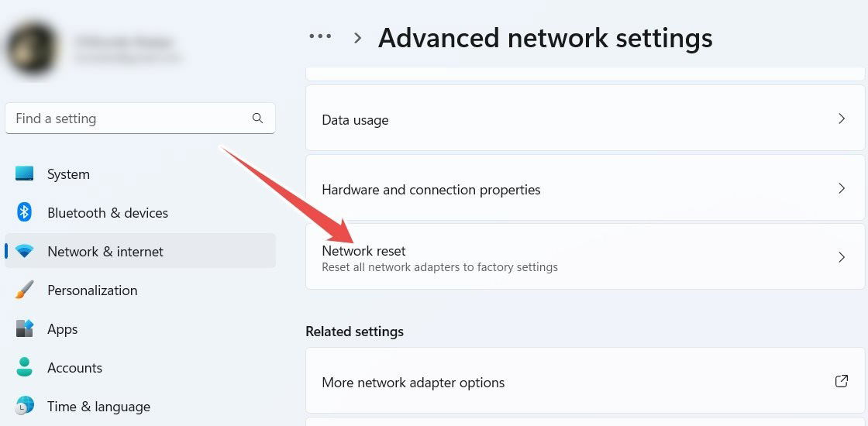Click the Bluetooth icon in the sidebar
The image size is (868, 426).
[x=24, y=212]
